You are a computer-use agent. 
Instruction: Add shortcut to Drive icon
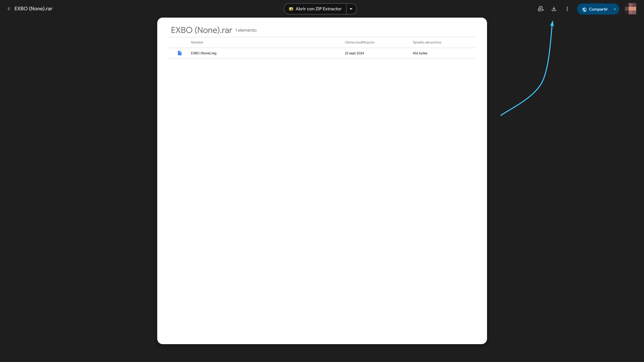click(541, 9)
